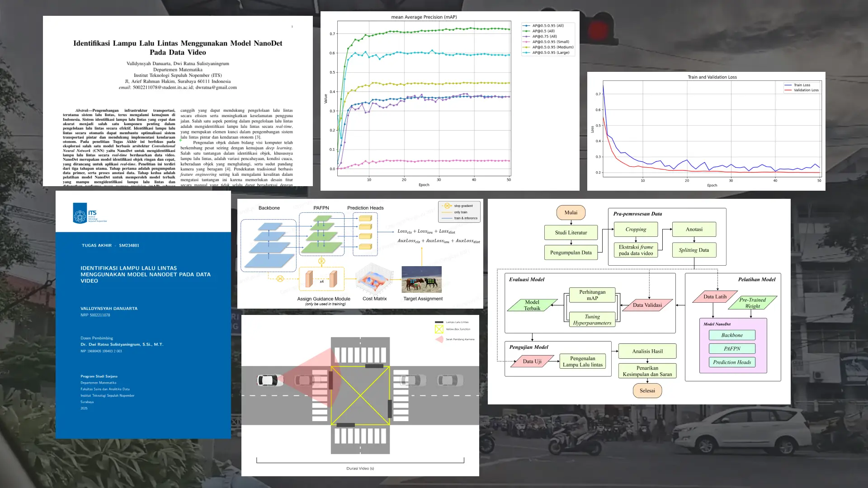Click PAFPN inside the Model NanoDet box
This screenshot has width=868, height=488.
click(x=732, y=349)
